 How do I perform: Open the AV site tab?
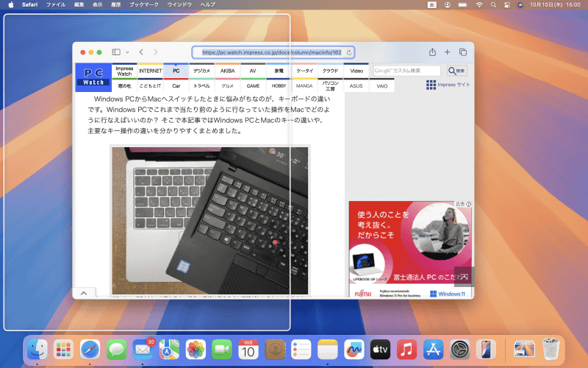coord(253,71)
